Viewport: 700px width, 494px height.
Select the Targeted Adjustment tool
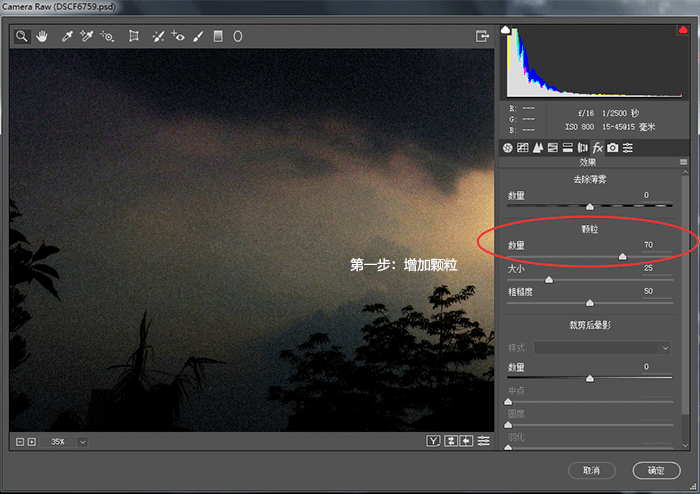(x=107, y=36)
